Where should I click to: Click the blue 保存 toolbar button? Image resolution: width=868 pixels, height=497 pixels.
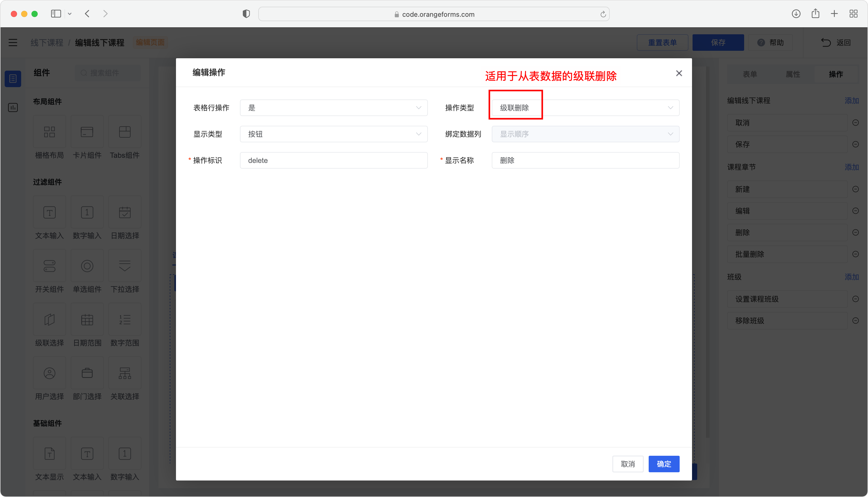point(718,43)
